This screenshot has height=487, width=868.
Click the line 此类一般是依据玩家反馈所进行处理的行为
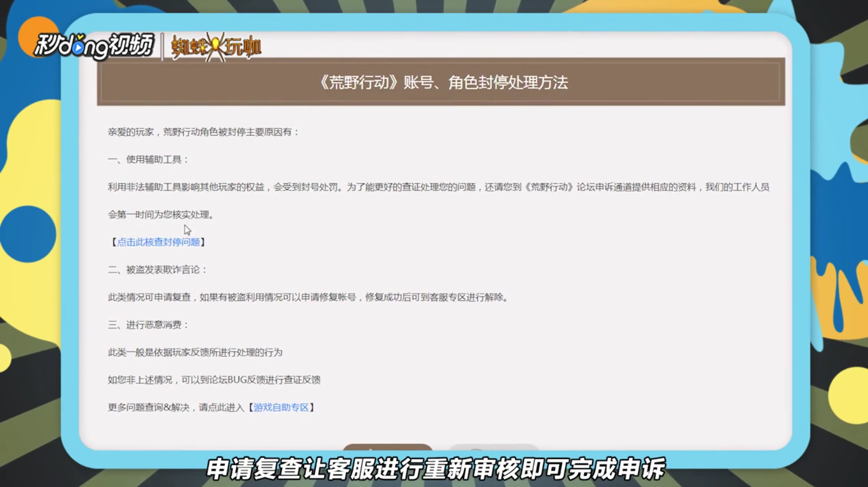[x=195, y=353]
